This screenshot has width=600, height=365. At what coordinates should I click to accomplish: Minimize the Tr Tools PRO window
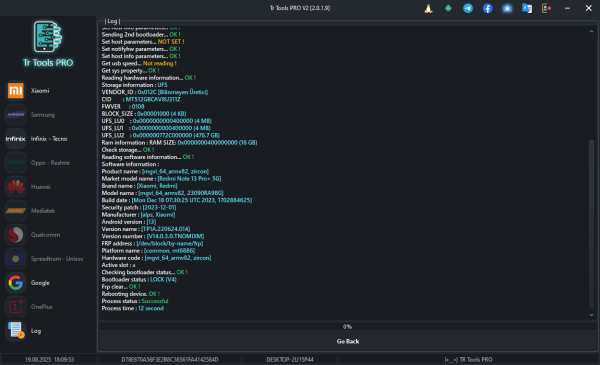pos(567,8)
